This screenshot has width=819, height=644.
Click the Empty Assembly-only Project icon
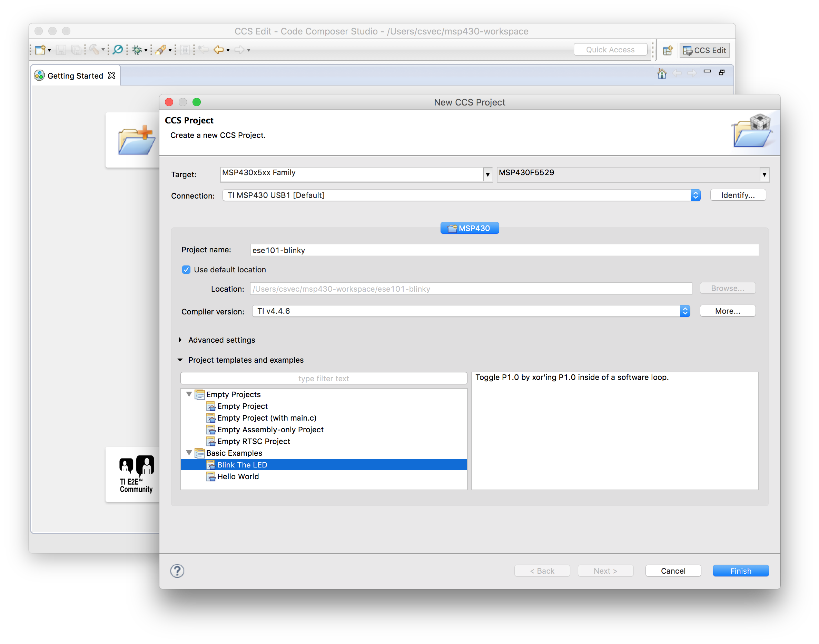pyautogui.click(x=211, y=430)
